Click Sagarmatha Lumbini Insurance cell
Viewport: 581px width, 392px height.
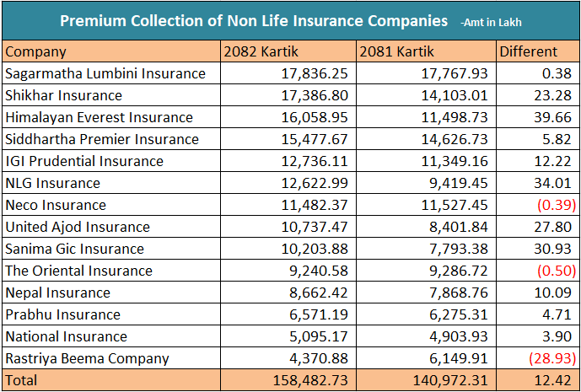105,73
